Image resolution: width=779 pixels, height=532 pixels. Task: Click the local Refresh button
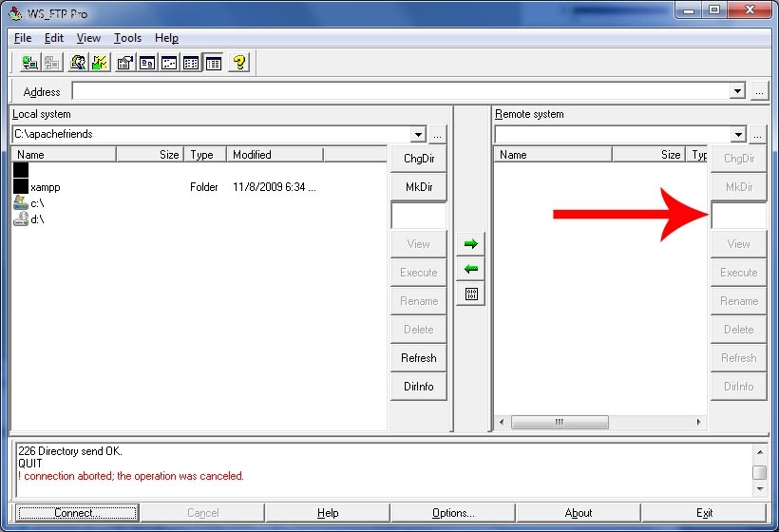(419, 357)
